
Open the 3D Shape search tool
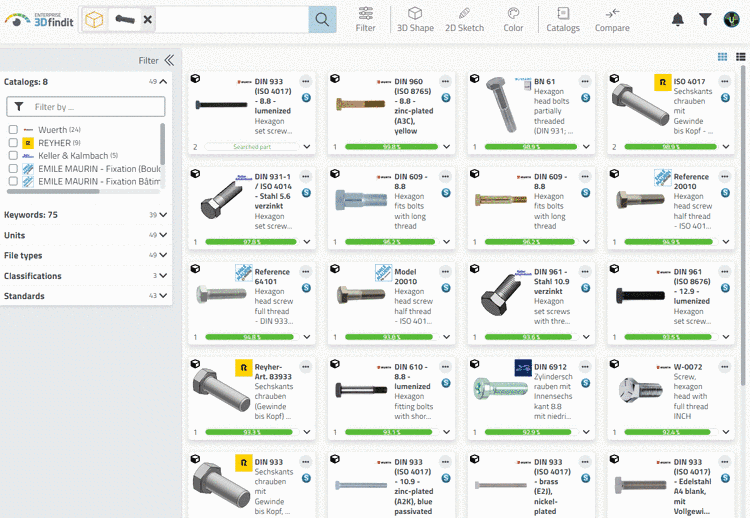pos(415,20)
